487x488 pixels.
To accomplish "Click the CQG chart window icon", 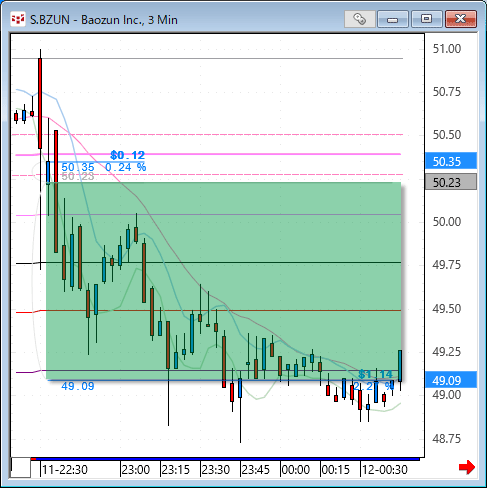I will click(18, 19).
